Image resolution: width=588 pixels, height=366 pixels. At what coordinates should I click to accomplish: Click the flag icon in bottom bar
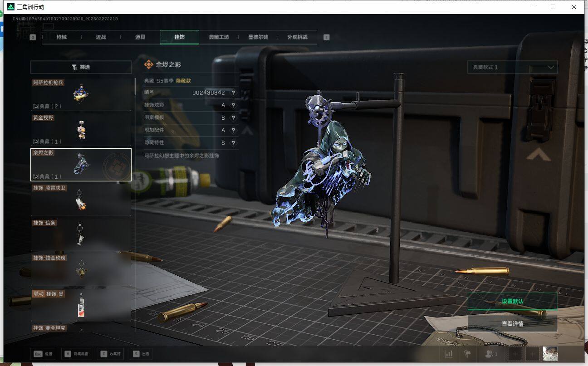pyautogui.click(x=467, y=354)
